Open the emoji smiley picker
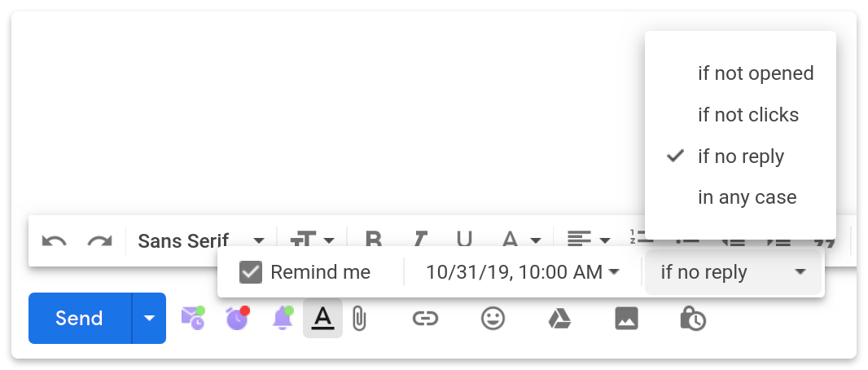This screenshot has width=868, height=370. click(493, 319)
